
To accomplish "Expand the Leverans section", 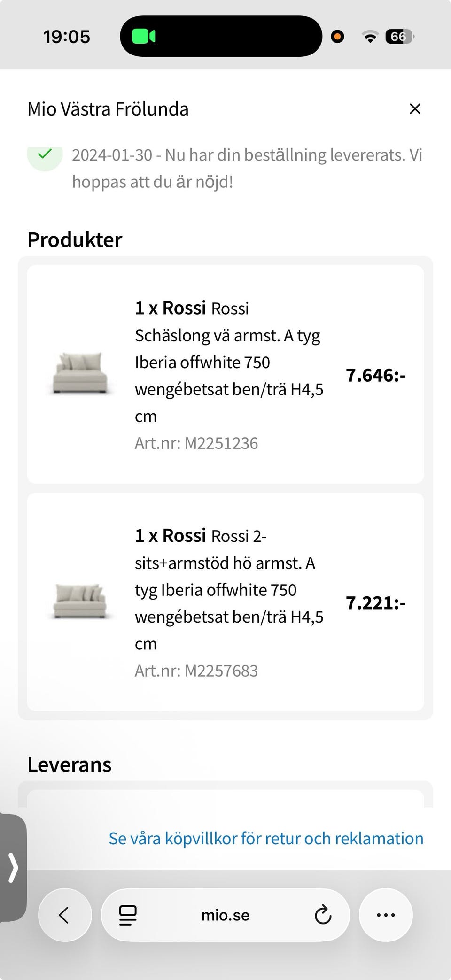I will pyautogui.click(x=69, y=764).
